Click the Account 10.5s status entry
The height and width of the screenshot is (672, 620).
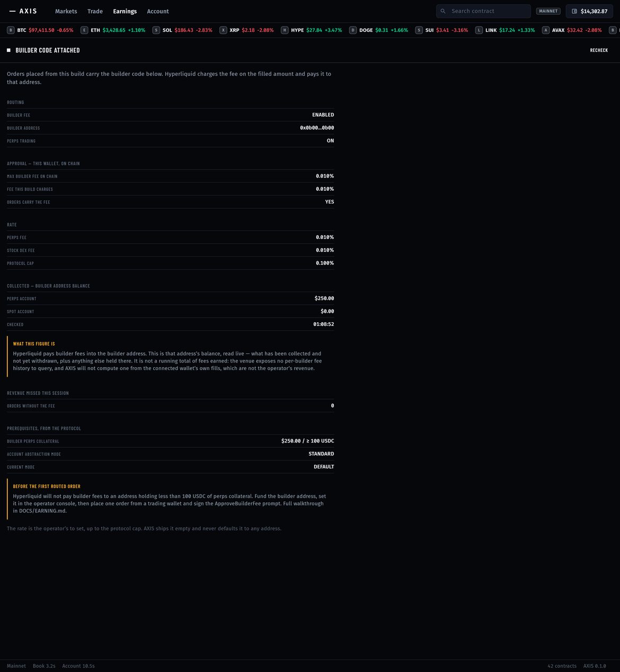[78, 666]
